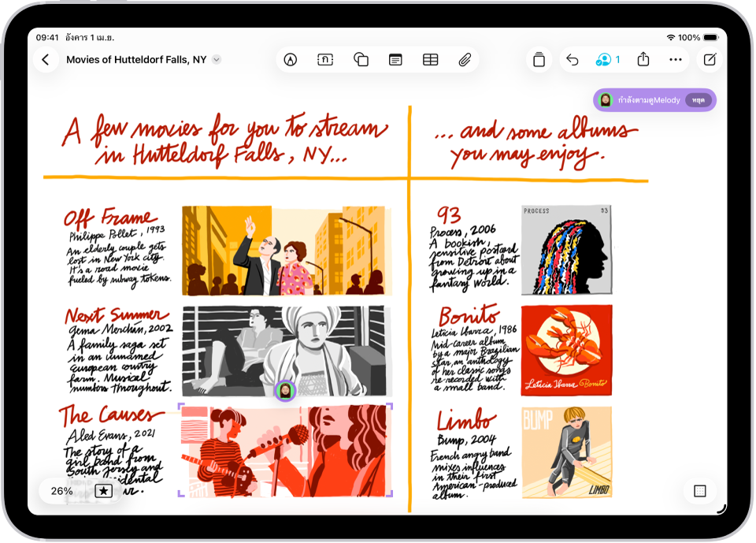The image size is (756, 543).
Task: Toggle the board's favorite star
Action: [x=103, y=491]
